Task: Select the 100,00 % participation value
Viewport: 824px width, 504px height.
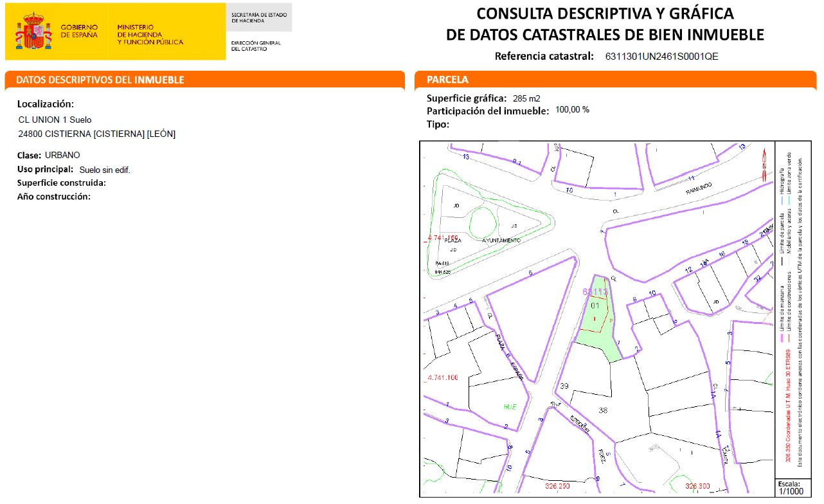Action: coord(572,109)
